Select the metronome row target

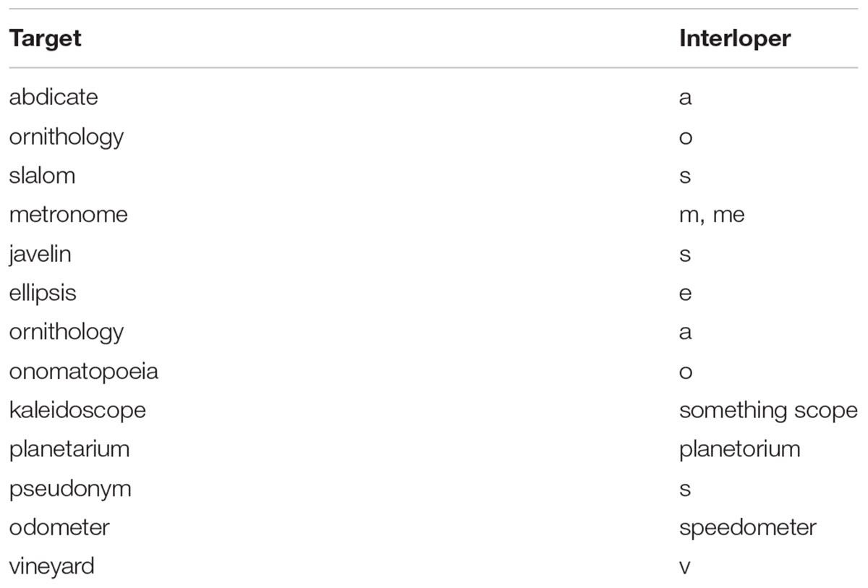68,215
